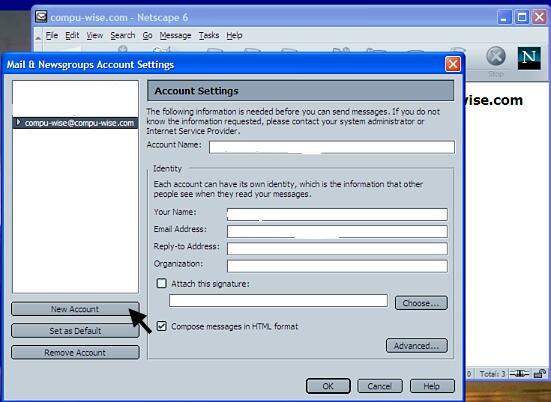Click in the Reply-to Address field
The height and width of the screenshot is (402, 551).
point(337,248)
